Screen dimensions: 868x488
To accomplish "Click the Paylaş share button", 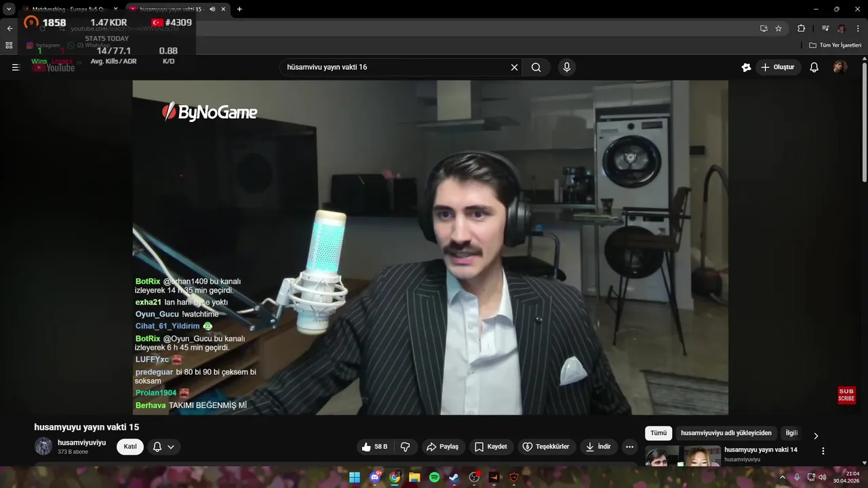I will pos(442,447).
